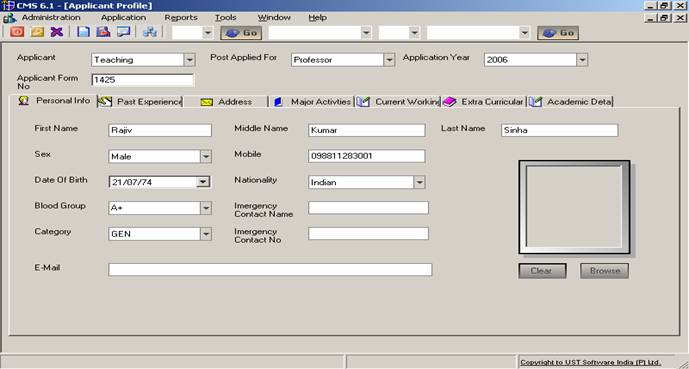Image resolution: width=689 pixels, height=369 pixels.
Task: Click the 'Nationality' label
Action: pos(255,180)
